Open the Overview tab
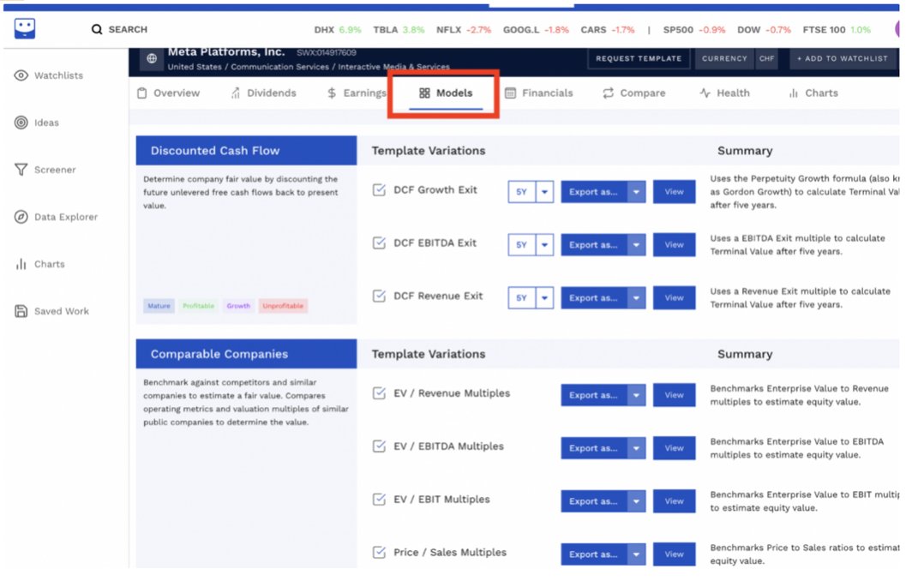Screen dimensions: 924x581 tap(169, 93)
